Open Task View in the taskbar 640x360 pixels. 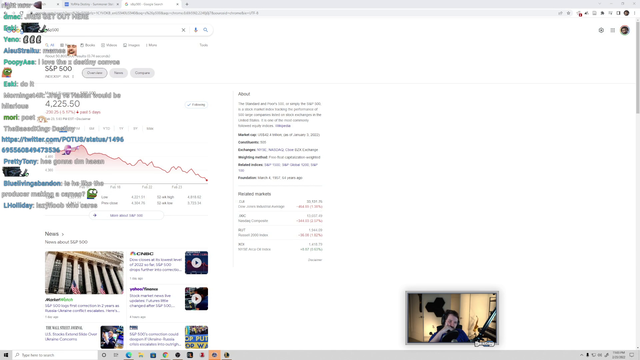tap(116, 355)
